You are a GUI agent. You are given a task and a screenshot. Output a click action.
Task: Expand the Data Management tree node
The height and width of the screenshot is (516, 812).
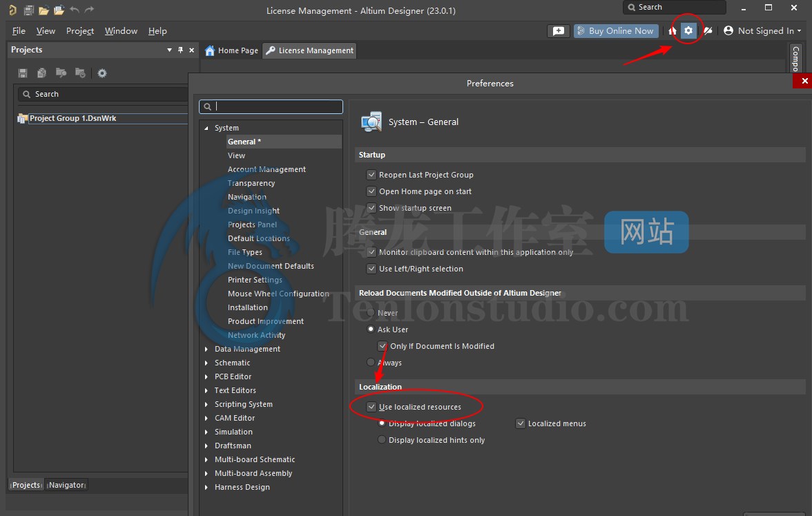coord(206,350)
